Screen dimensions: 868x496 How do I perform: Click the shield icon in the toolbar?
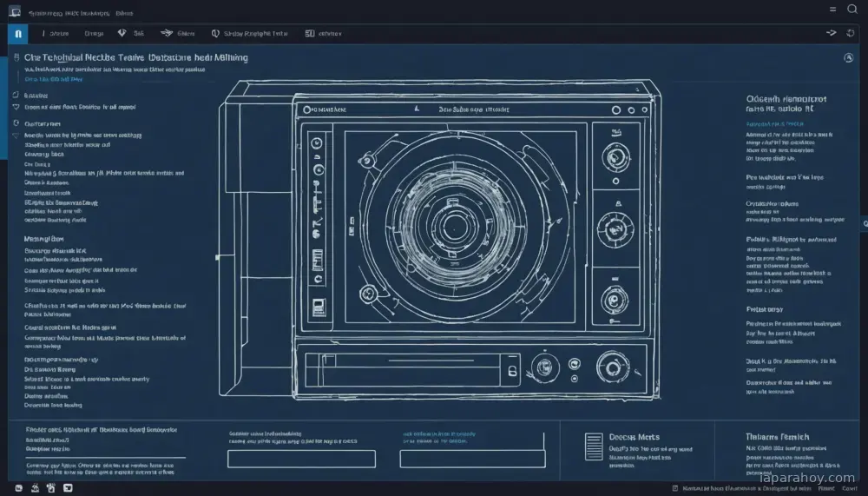pyautogui.click(x=215, y=33)
